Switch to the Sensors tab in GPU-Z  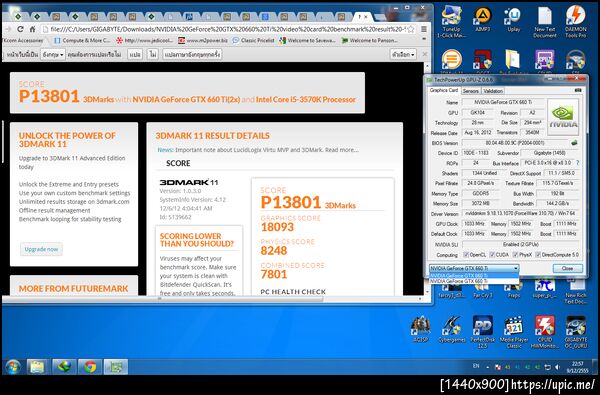(x=470, y=91)
